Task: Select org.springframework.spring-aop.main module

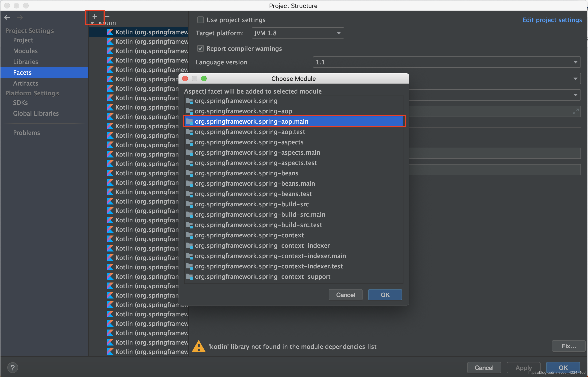Action: coord(294,122)
